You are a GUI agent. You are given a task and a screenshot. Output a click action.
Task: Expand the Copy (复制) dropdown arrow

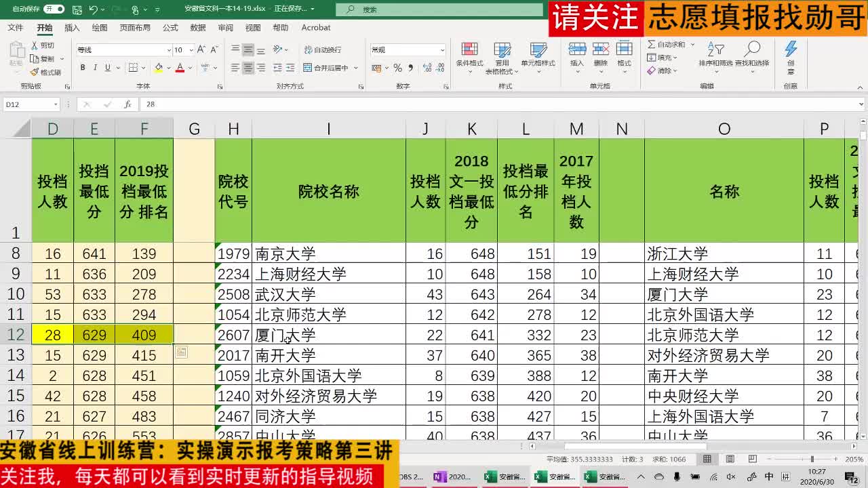pyautogui.click(x=62, y=59)
